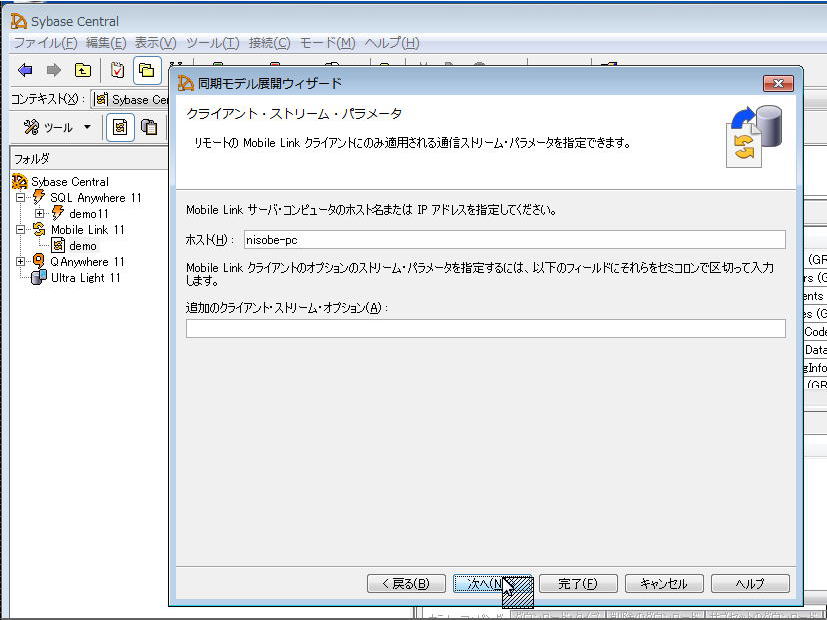The image size is (827, 620).
Task: Click the sync model icon beside the ツール button
Action: click(x=120, y=127)
